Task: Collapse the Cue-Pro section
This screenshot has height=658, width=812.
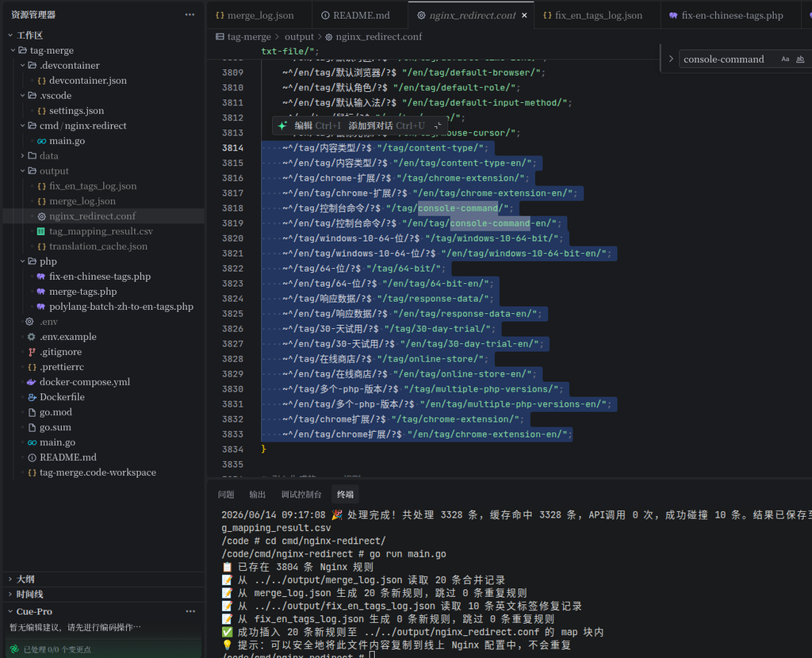Action: [x=10, y=611]
